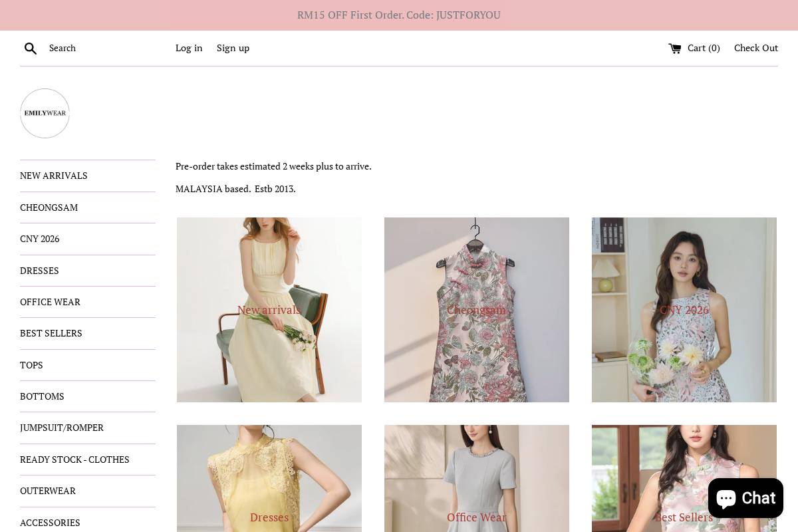Click the Office Wear collection photo
Image resolution: width=798 pixels, height=532 pixels.
(x=476, y=478)
